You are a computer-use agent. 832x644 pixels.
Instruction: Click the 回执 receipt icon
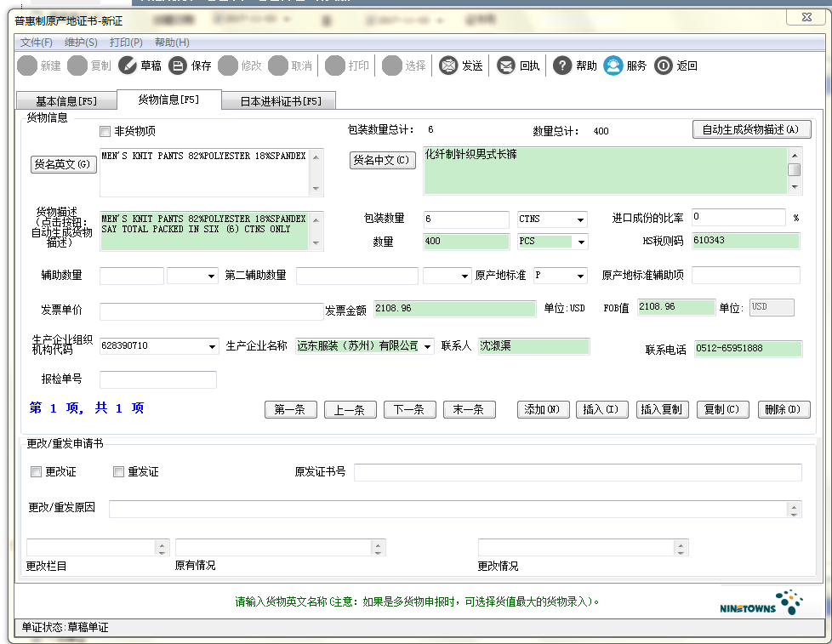pos(506,66)
